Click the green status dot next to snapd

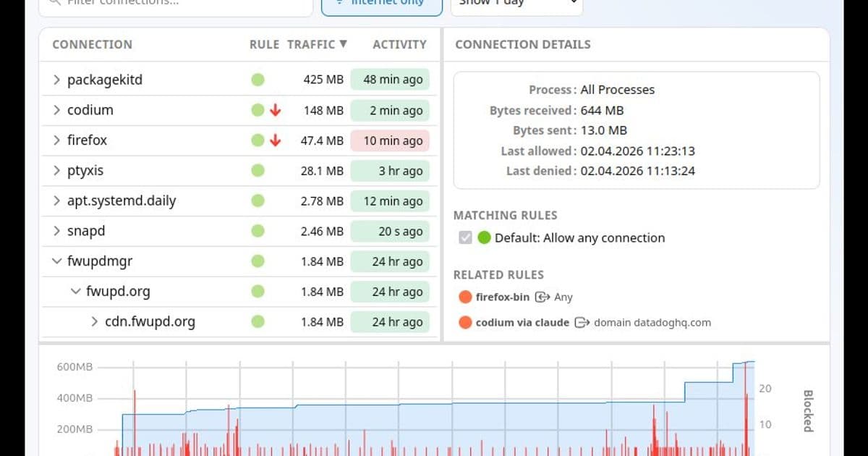coord(258,231)
